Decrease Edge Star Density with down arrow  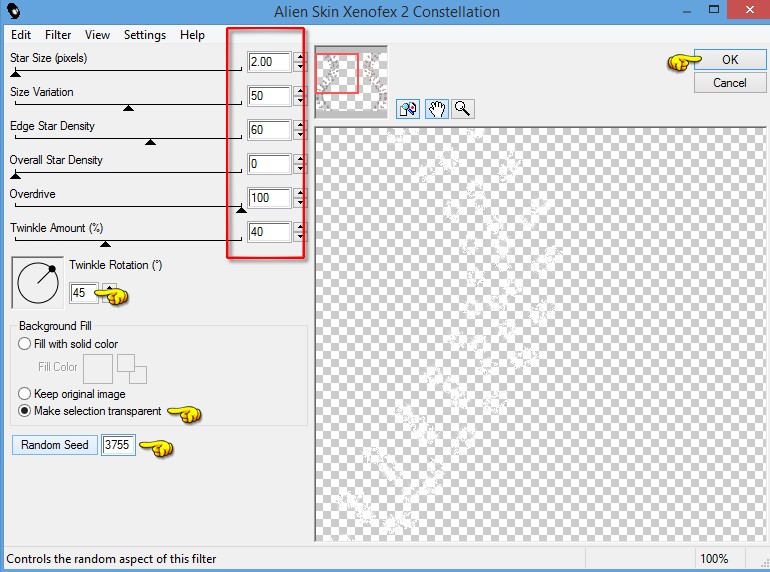coord(300,135)
